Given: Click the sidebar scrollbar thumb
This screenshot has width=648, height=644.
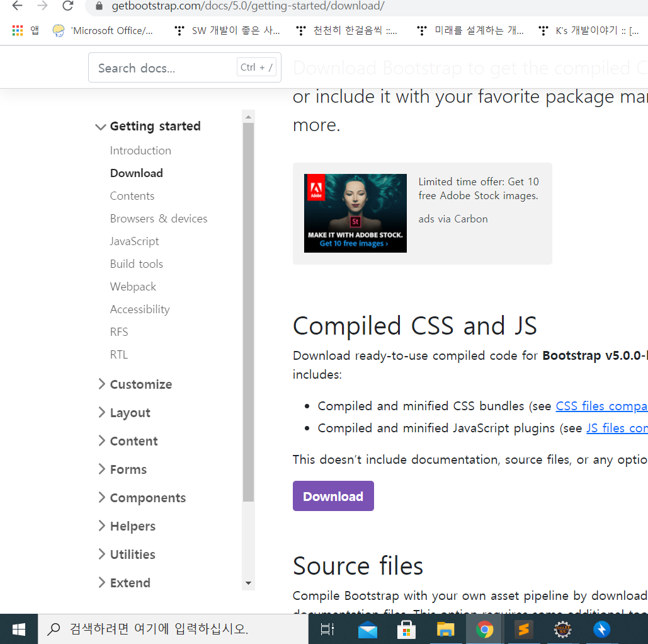Looking at the screenshot, I should click(x=248, y=313).
